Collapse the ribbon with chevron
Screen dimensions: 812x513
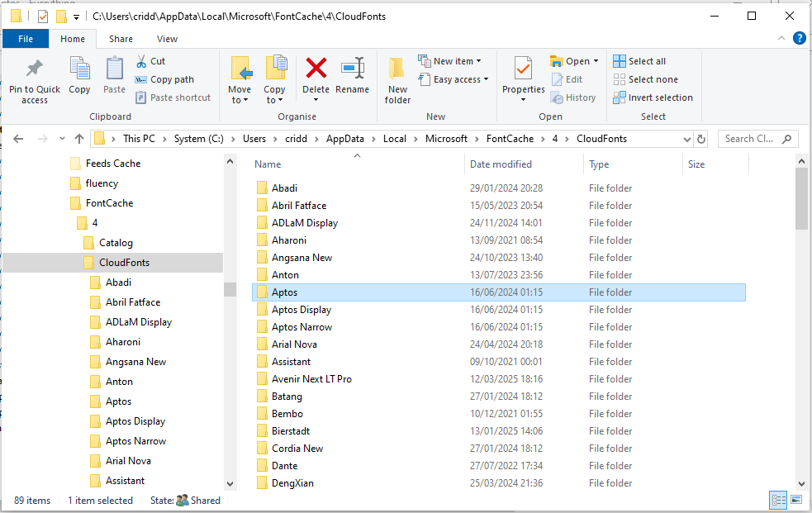(781, 38)
